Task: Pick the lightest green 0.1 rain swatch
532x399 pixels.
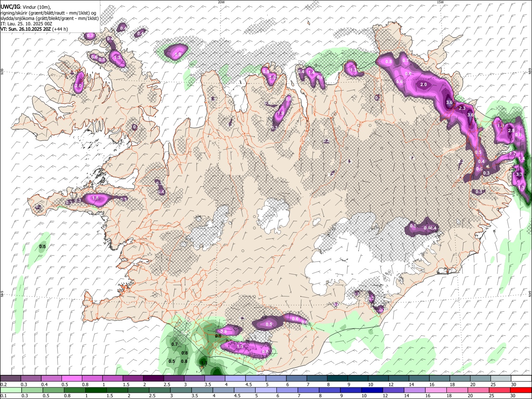Action: (10, 390)
